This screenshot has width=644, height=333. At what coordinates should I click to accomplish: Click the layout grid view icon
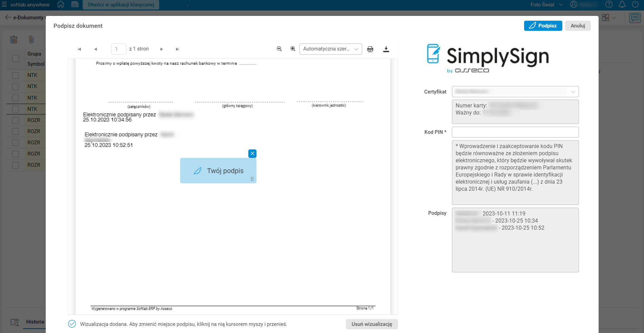click(605, 18)
